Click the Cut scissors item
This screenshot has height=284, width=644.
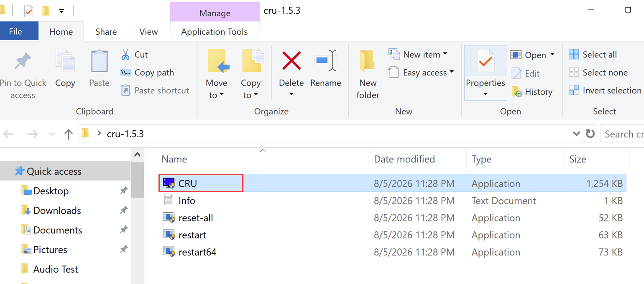(134, 54)
